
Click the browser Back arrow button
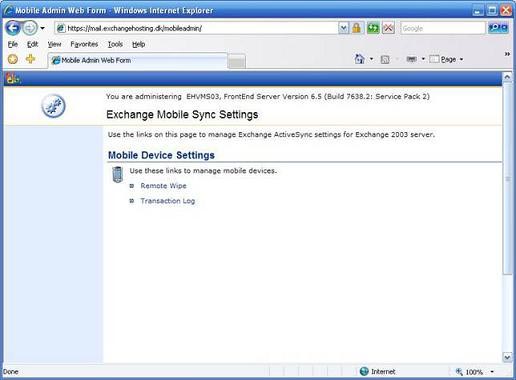click(13, 28)
